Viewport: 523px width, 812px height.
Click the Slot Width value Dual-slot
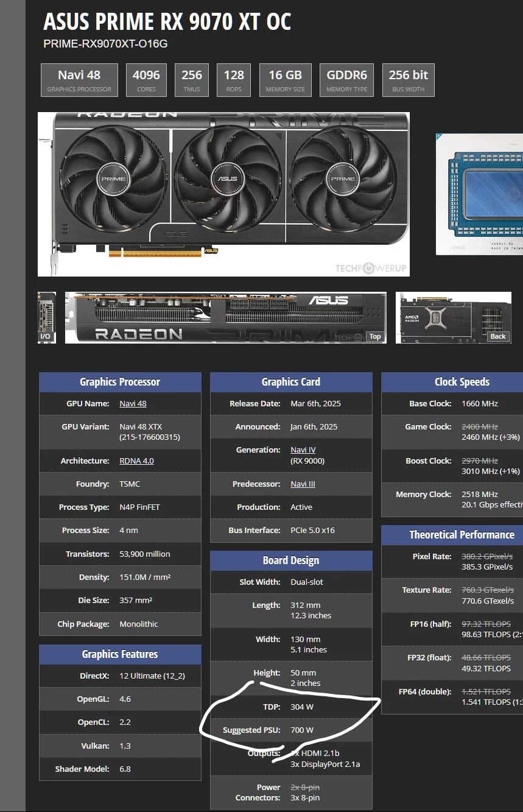point(307,582)
